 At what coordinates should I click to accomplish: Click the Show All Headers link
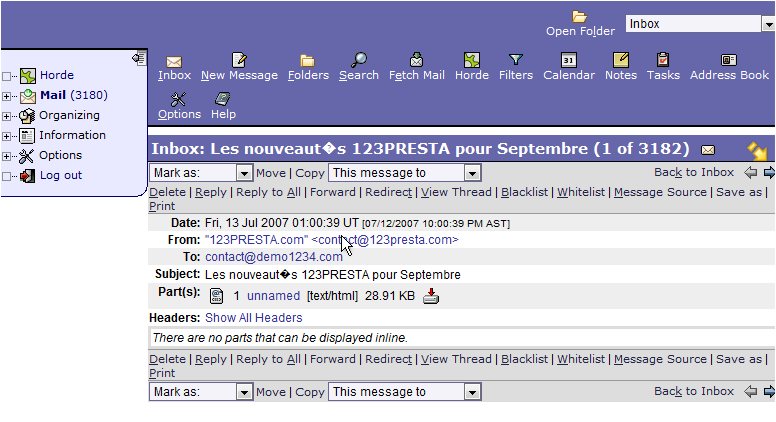[x=253, y=318]
